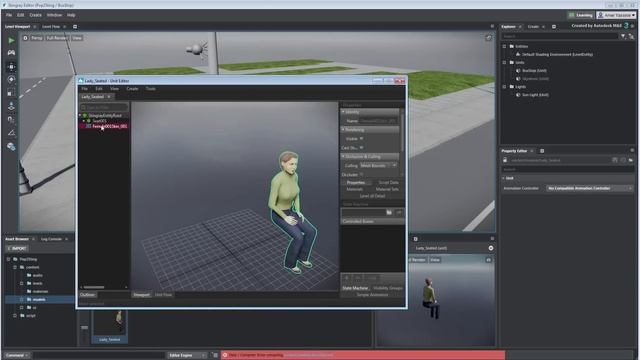Click the IMPORT button in Asset Browser
Image resolution: width=640 pixels, height=360 pixels.
coord(17,248)
